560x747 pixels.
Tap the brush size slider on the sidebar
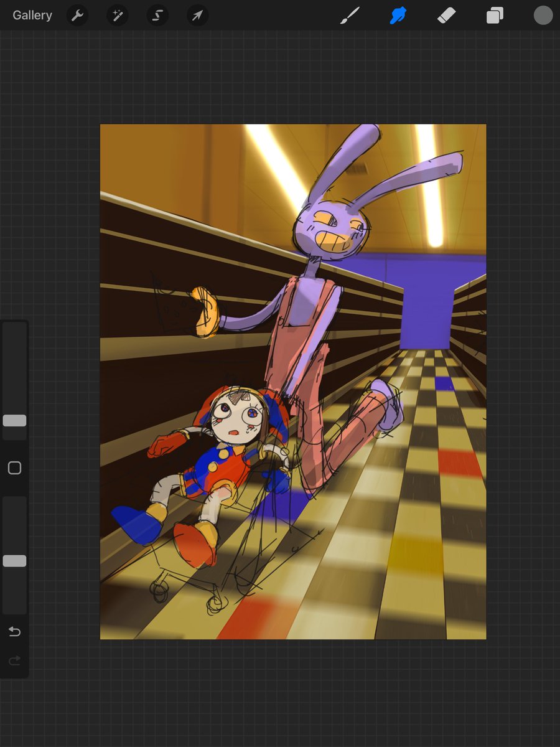tap(14, 420)
